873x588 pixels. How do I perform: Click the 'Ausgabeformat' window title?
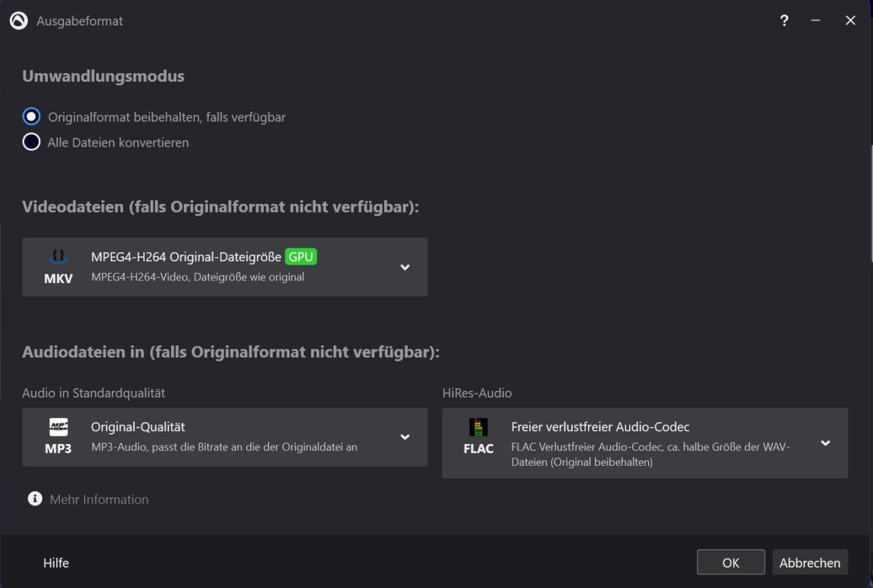coord(80,21)
